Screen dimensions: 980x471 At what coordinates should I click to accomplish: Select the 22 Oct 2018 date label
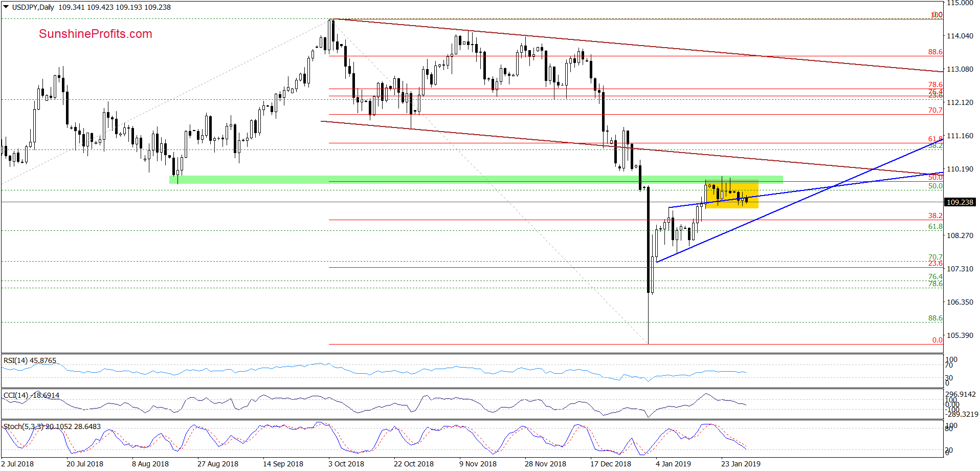(414, 464)
